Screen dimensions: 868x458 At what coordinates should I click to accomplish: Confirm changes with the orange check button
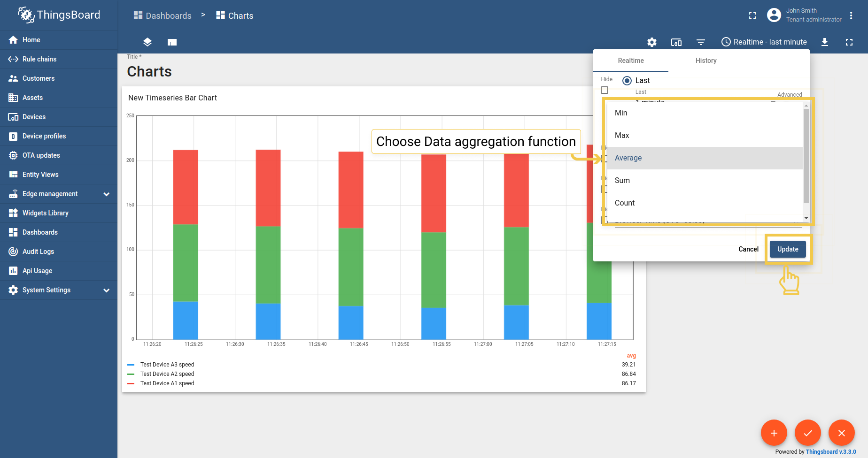[808, 433]
